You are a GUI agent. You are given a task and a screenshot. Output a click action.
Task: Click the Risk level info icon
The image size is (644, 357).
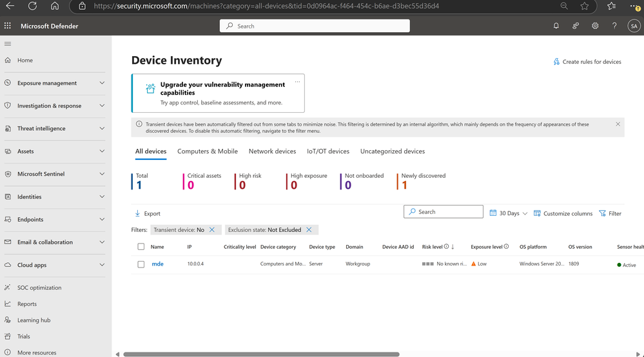446,247
